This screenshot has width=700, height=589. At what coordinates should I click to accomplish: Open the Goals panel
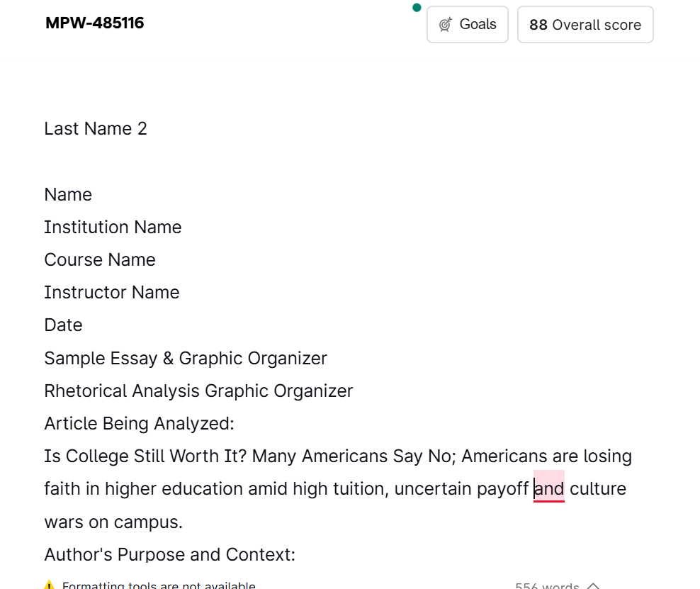[x=467, y=25]
